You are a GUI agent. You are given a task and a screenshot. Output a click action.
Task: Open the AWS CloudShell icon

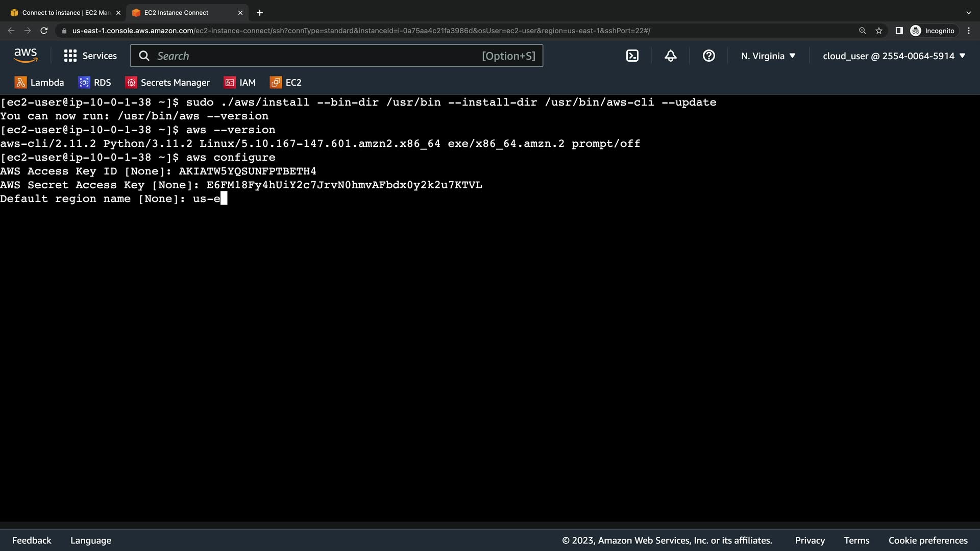[632, 56]
